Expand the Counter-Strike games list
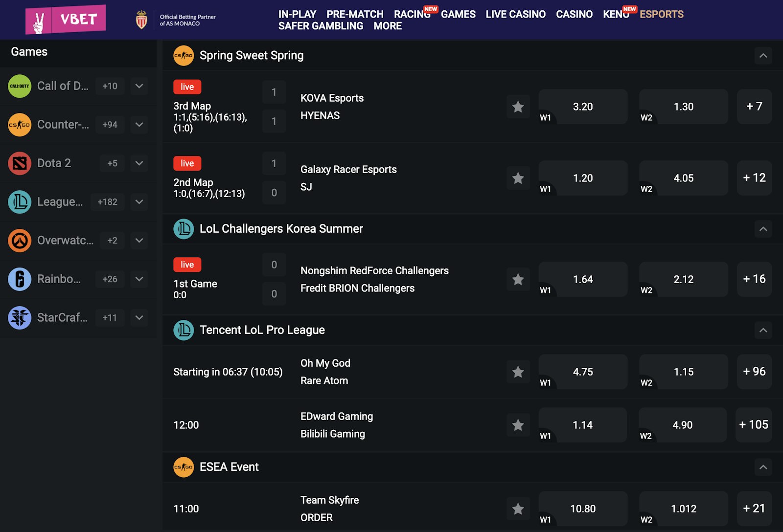Screen dimensions: 783x532 [139, 125]
